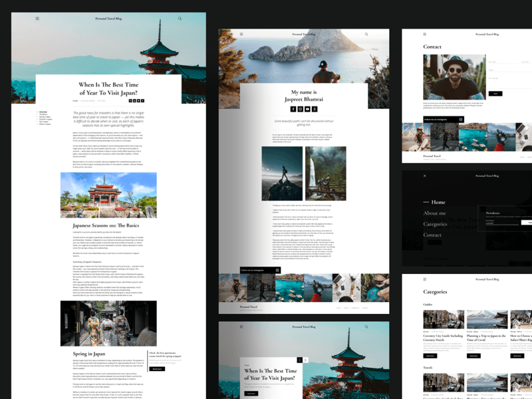Open 'Coventry City Guide Including Coventry Hotels' title
This screenshot has height=399, width=532.
[x=443, y=338]
